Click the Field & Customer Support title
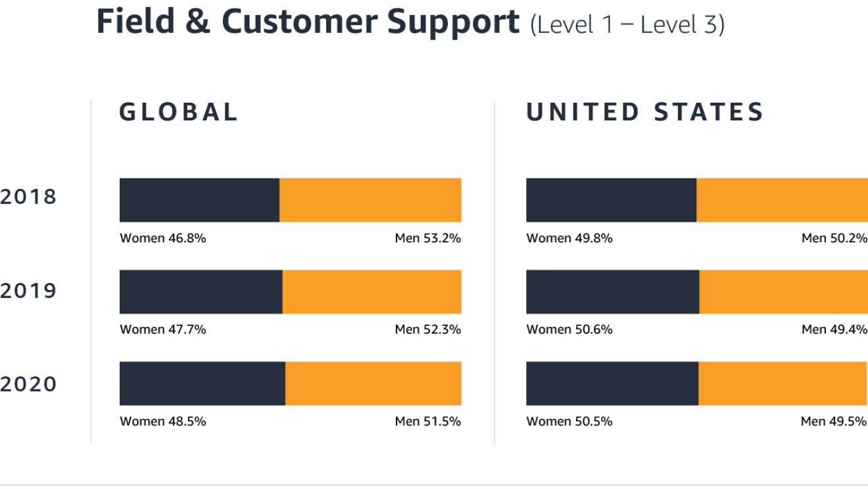This screenshot has height=489, width=868. click(308, 22)
